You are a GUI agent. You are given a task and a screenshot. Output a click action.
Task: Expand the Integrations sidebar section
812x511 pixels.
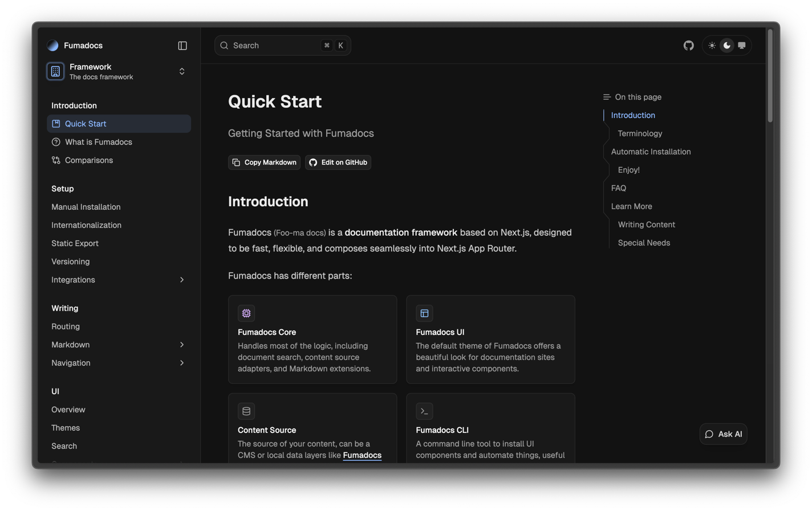181,280
